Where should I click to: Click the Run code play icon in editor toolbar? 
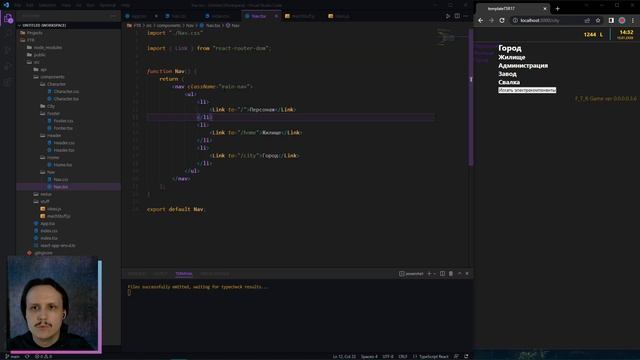point(448,16)
